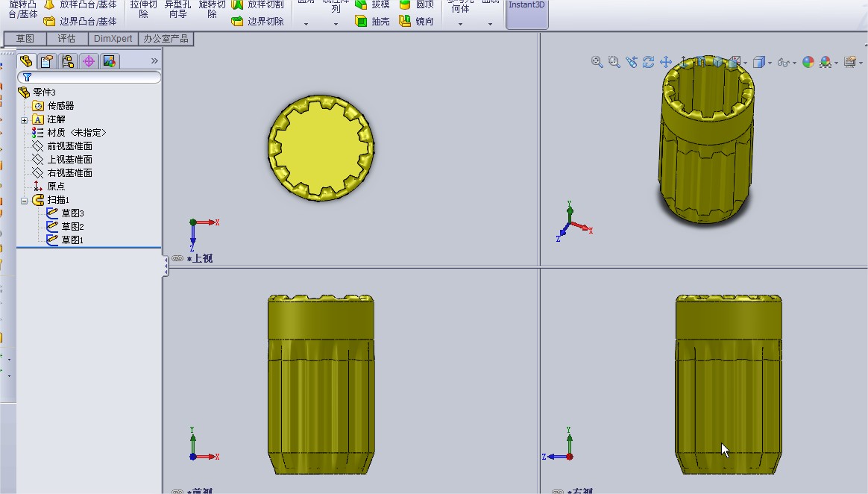
Task: Click the *上视 top view label
Action: [200, 258]
